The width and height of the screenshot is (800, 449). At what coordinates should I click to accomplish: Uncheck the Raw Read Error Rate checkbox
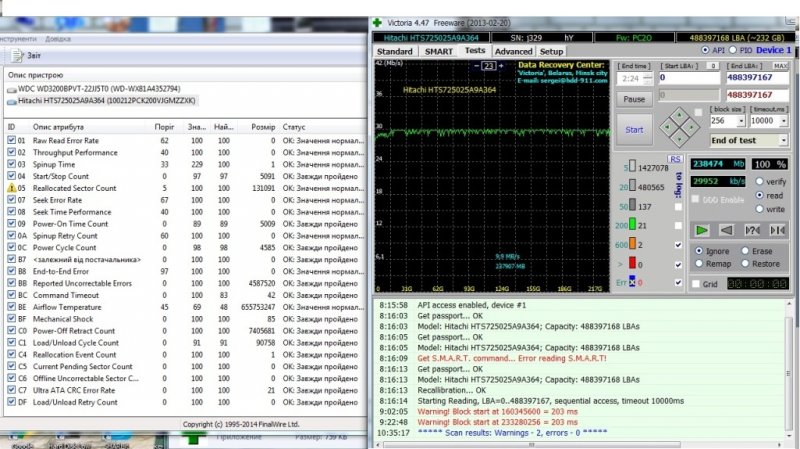pos(11,140)
